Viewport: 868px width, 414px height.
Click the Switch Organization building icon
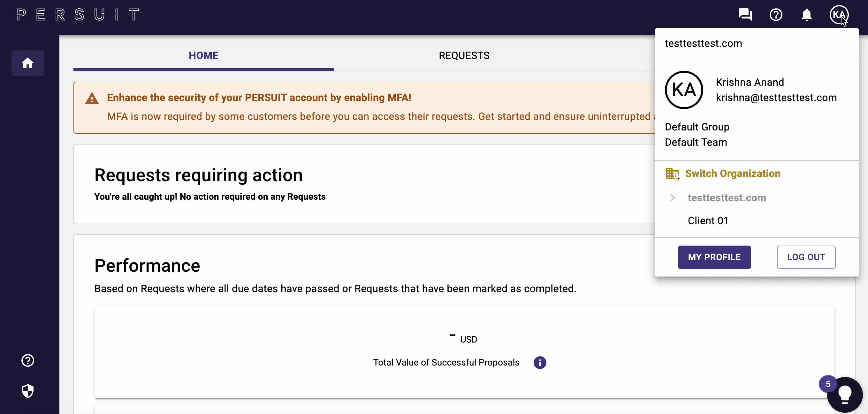673,174
